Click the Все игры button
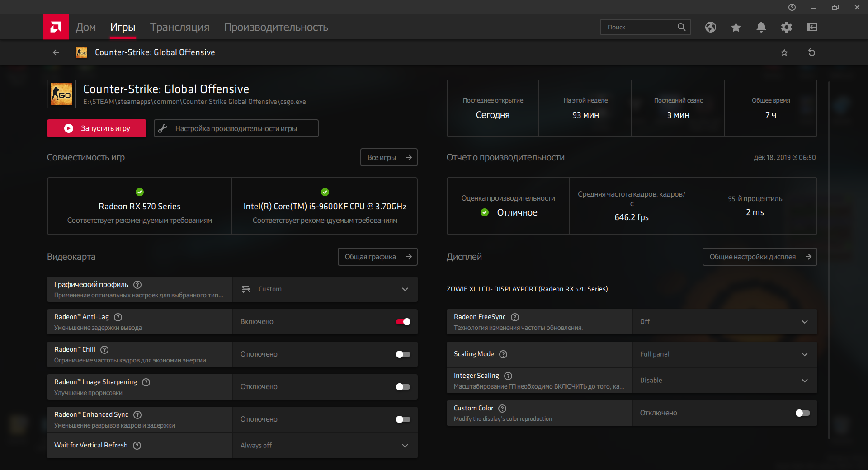The width and height of the screenshot is (868, 470). click(389, 157)
